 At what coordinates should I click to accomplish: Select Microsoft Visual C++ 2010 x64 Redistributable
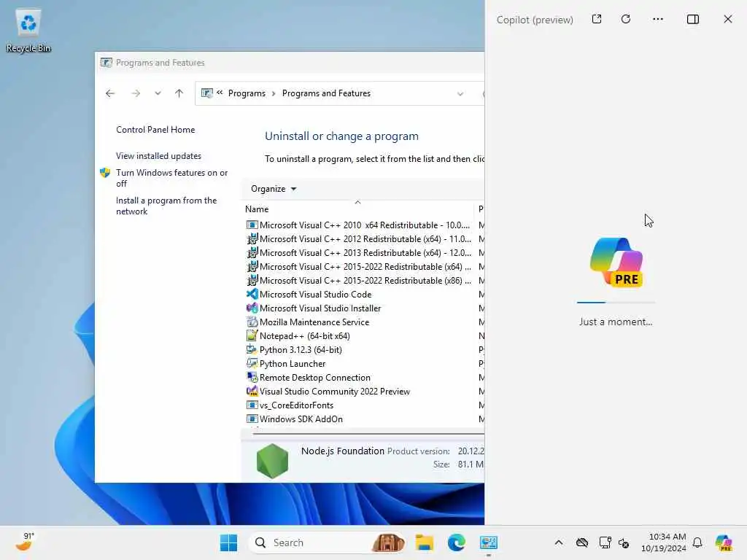(x=359, y=225)
